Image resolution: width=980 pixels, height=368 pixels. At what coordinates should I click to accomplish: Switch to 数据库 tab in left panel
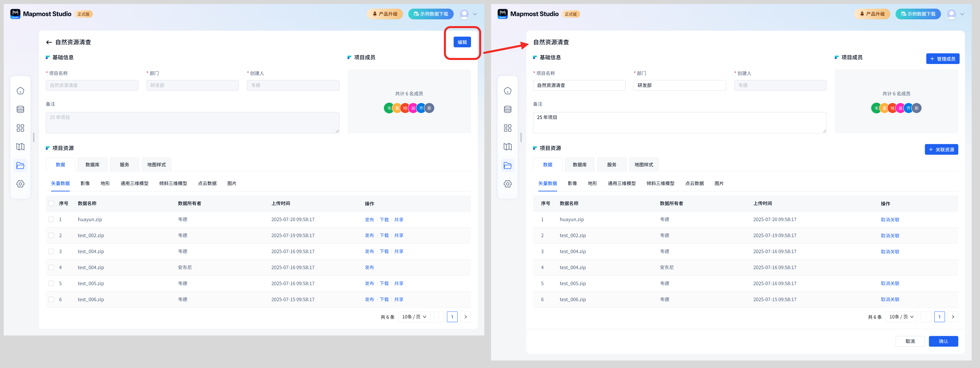tap(93, 165)
